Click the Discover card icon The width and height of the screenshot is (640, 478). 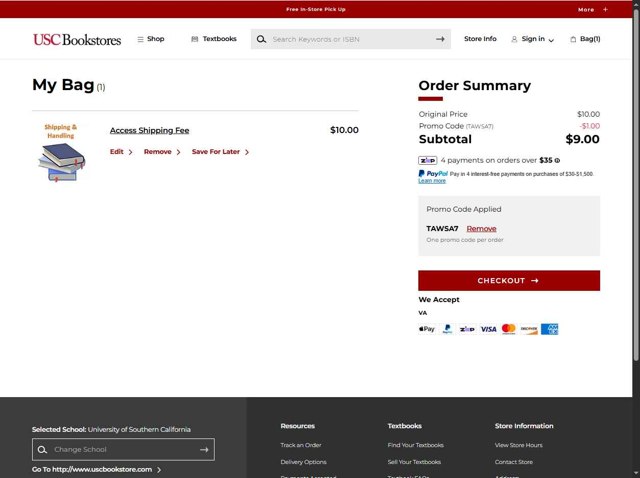pos(529,329)
